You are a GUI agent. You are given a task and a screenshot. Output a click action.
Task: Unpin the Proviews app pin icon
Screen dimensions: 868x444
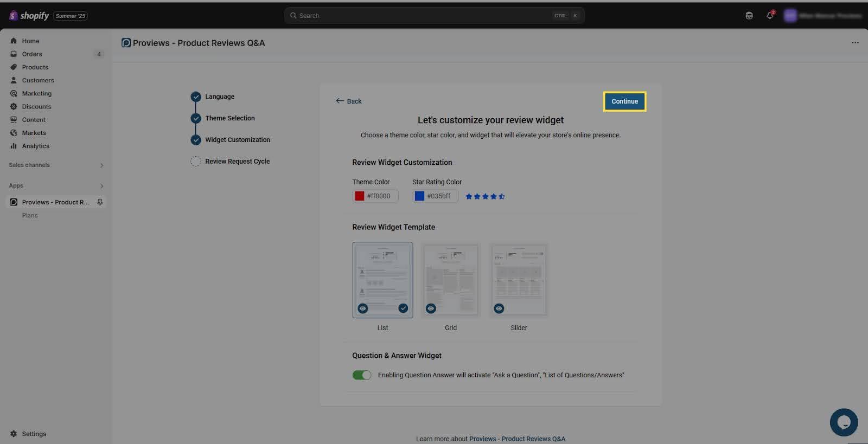tap(100, 202)
